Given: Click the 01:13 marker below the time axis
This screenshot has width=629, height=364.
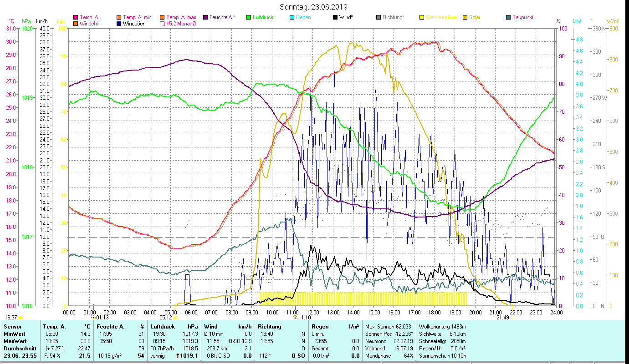Looking at the screenshot, I should pos(100,318).
